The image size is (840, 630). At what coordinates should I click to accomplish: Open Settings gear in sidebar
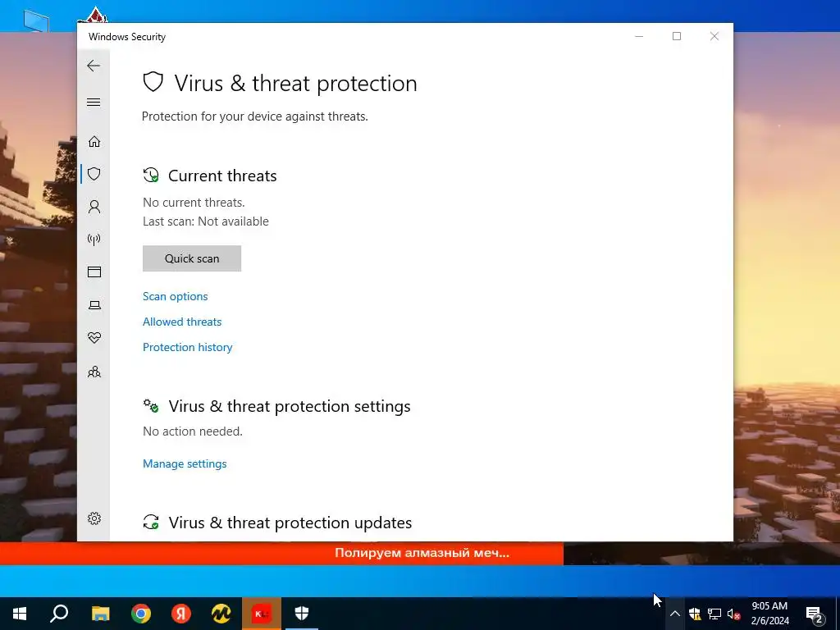tap(94, 518)
